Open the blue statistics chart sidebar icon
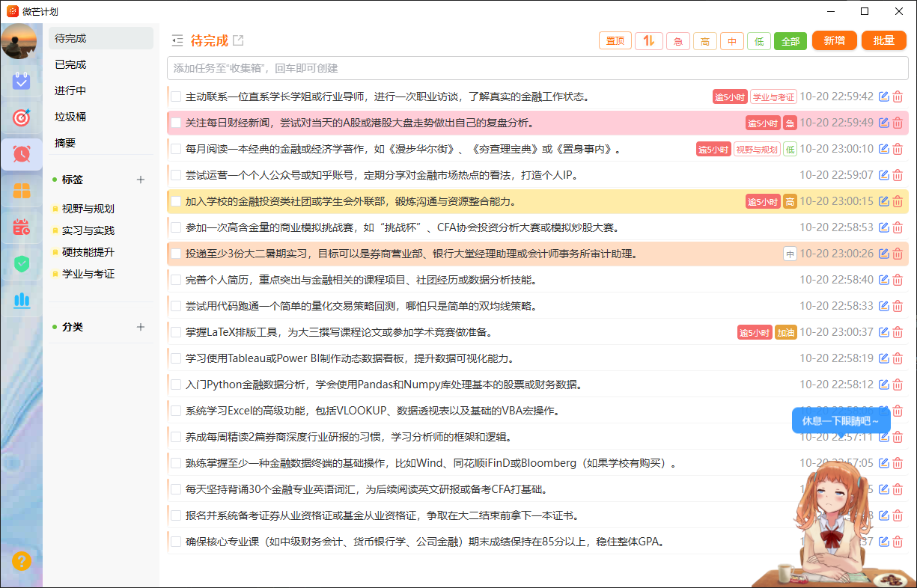Screen dimensions: 917x588 [21, 301]
